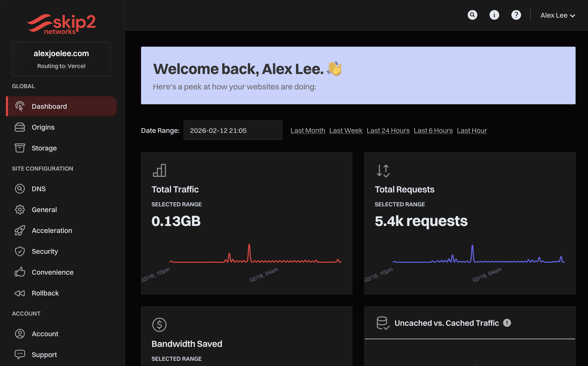Open Acceleration in site configuration
This screenshot has width=588, height=366.
[52, 230]
